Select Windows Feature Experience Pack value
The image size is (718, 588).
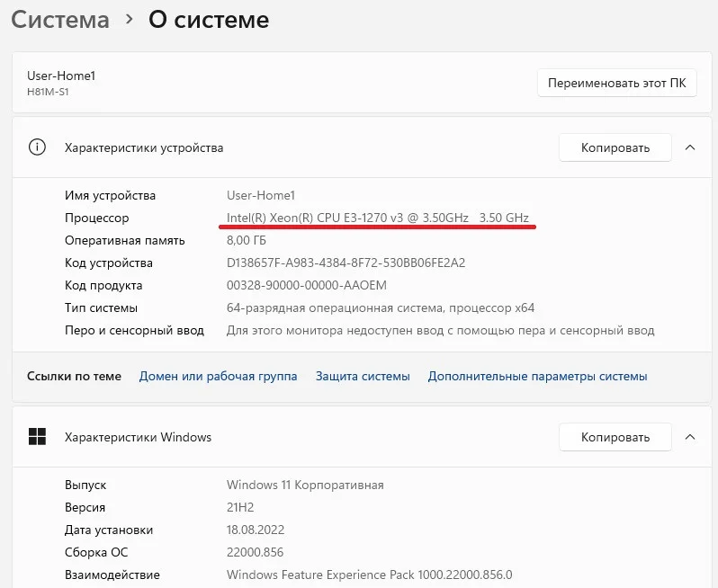370,575
